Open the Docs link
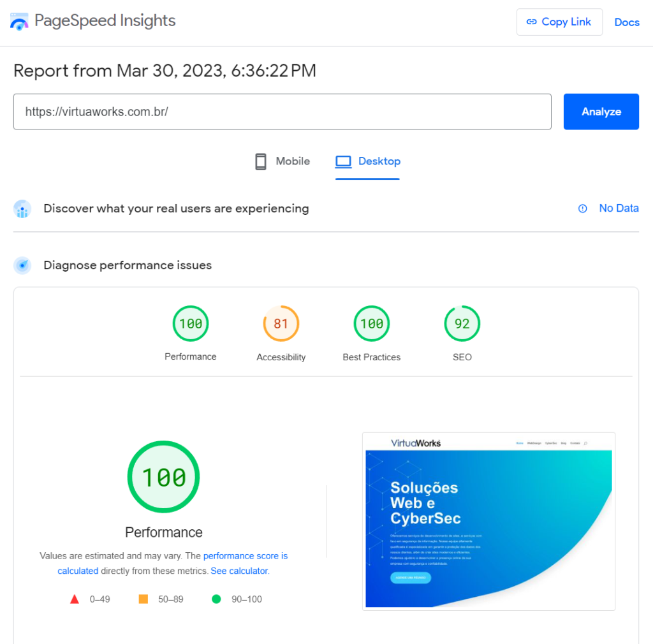 627,22
